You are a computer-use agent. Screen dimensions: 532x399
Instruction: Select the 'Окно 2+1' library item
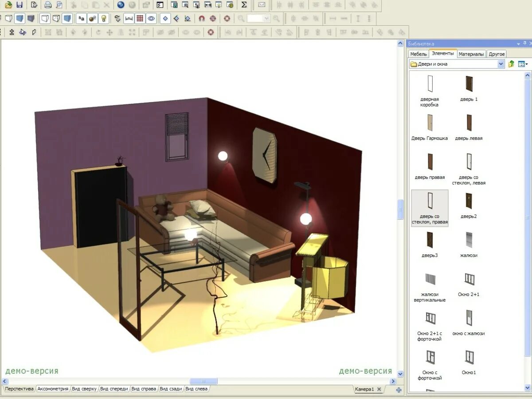coord(469,284)
